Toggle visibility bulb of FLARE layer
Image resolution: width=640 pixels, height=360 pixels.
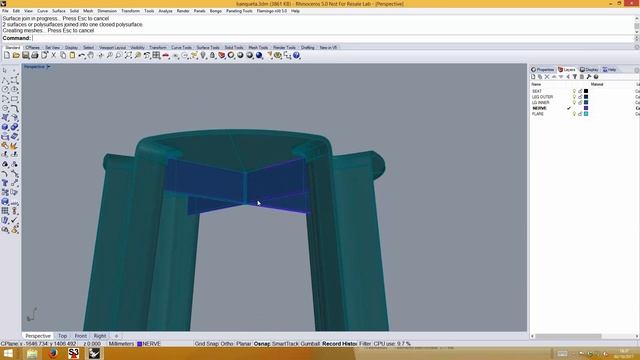point(574,114)
